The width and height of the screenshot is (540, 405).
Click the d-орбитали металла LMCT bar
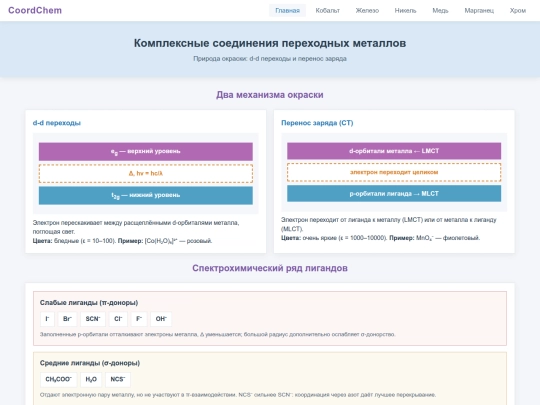click(x=394, y=151)
